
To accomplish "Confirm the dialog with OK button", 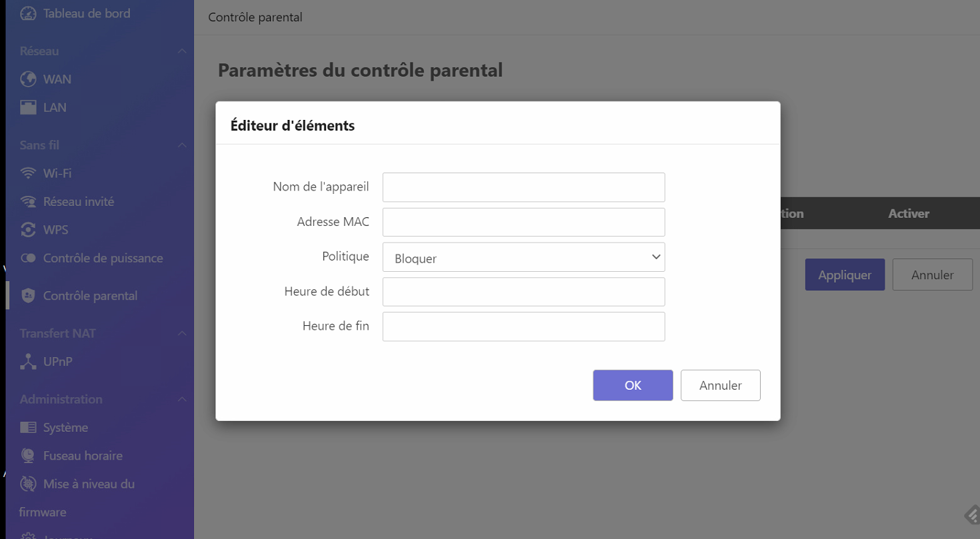I will (x=633, y=385).
